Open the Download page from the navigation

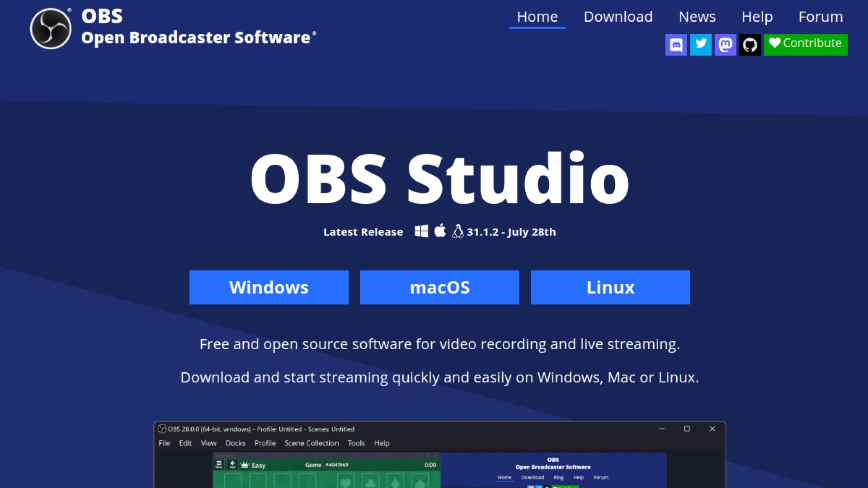coord(618,16)
